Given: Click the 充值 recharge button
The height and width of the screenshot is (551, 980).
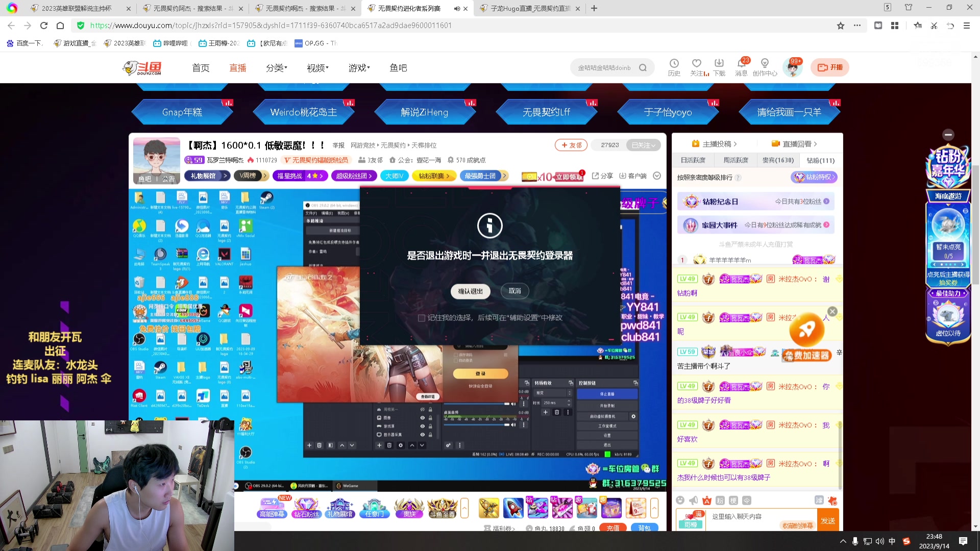Looking at the screenshot, I should pos(613,528).
